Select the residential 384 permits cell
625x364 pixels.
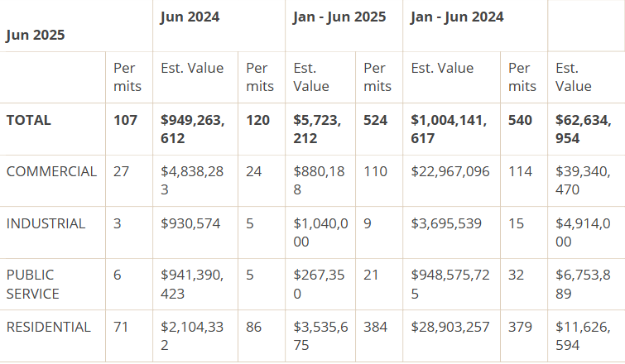[377, 327]
